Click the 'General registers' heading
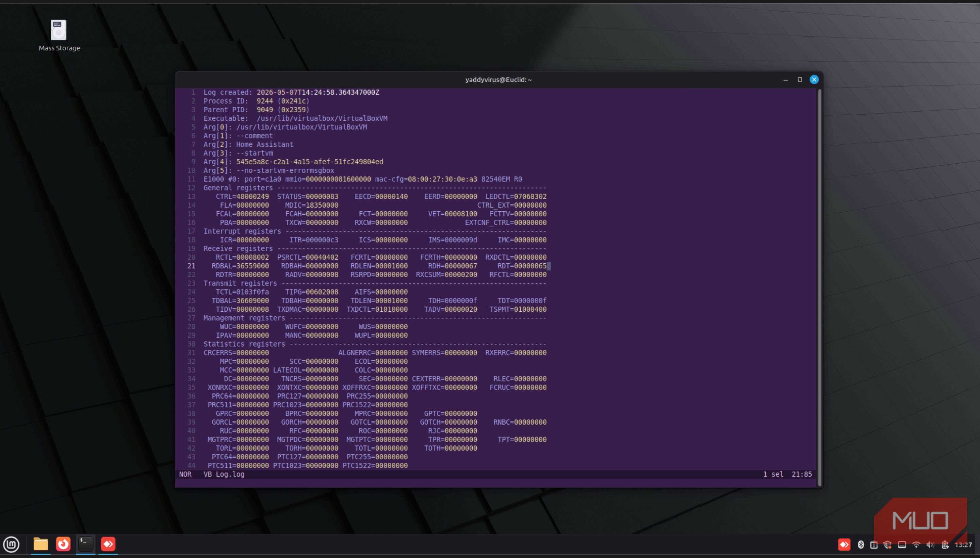The height and width of the screenshot is (558, 980). click(x=238, y=188)
